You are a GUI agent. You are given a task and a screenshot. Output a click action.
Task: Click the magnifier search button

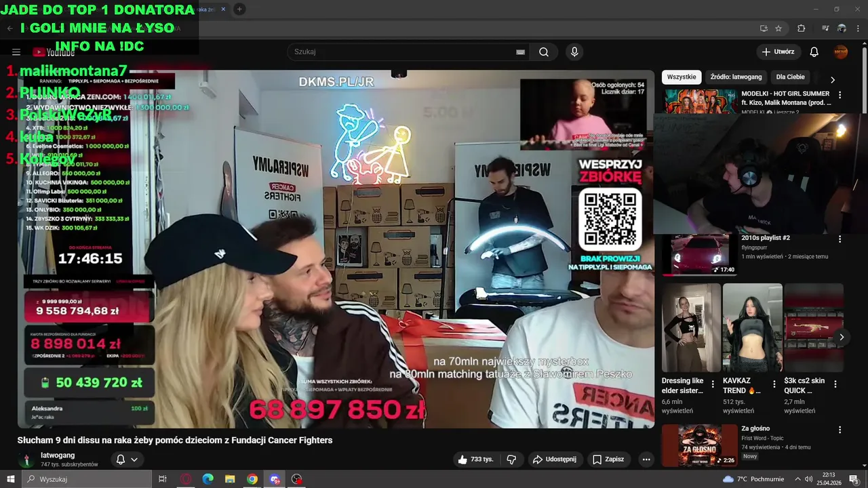tap(544, 52)
